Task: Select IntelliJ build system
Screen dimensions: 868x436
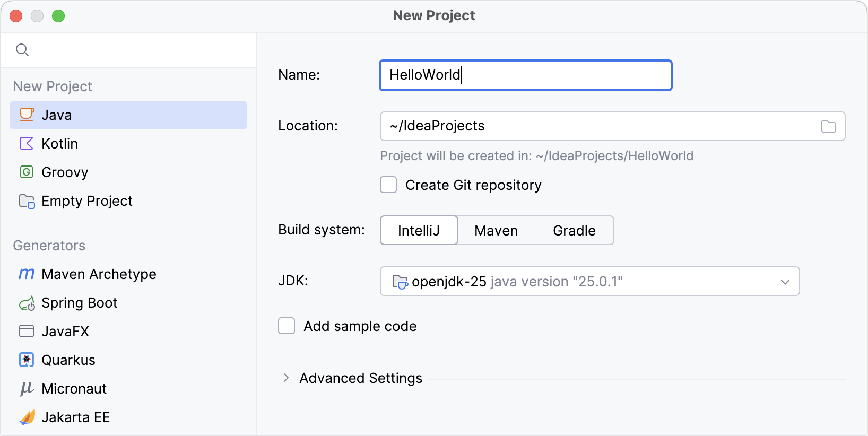Action: [419, 230]
